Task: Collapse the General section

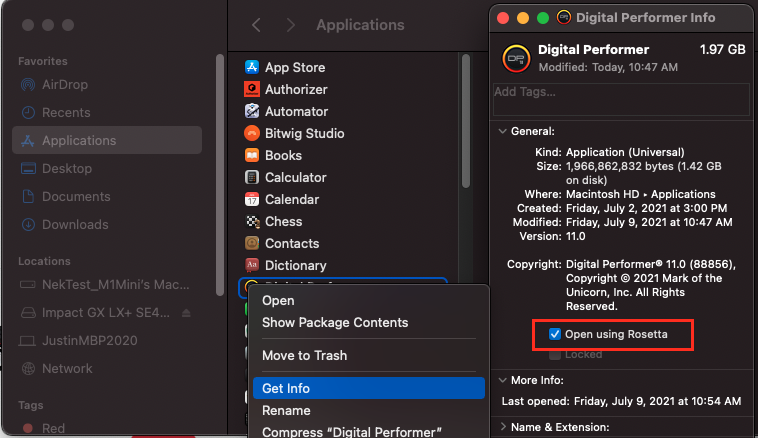Action: (501, 131)
